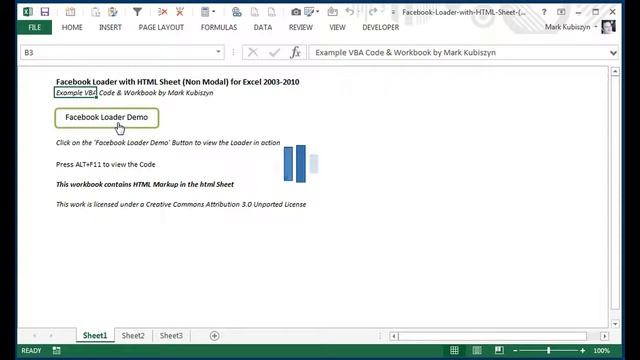Switch to Normal view in status bar

tap(454, 350)
